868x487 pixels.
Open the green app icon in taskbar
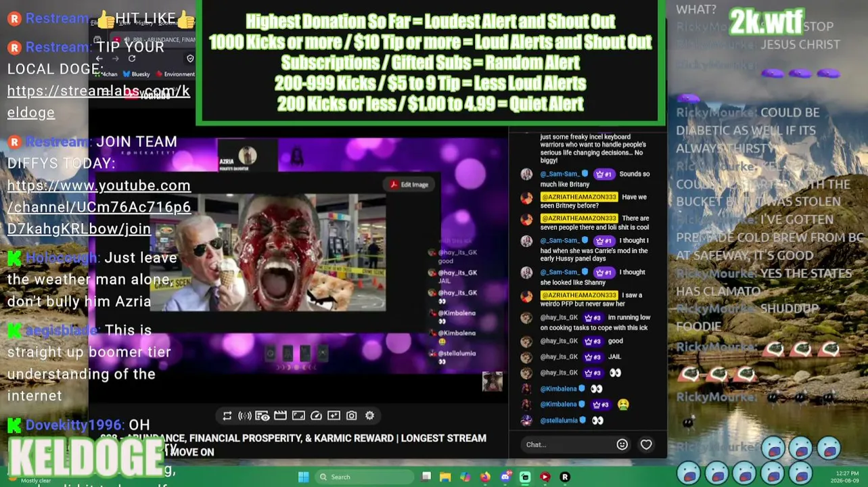pyautogui.click(x=525, y=477)
